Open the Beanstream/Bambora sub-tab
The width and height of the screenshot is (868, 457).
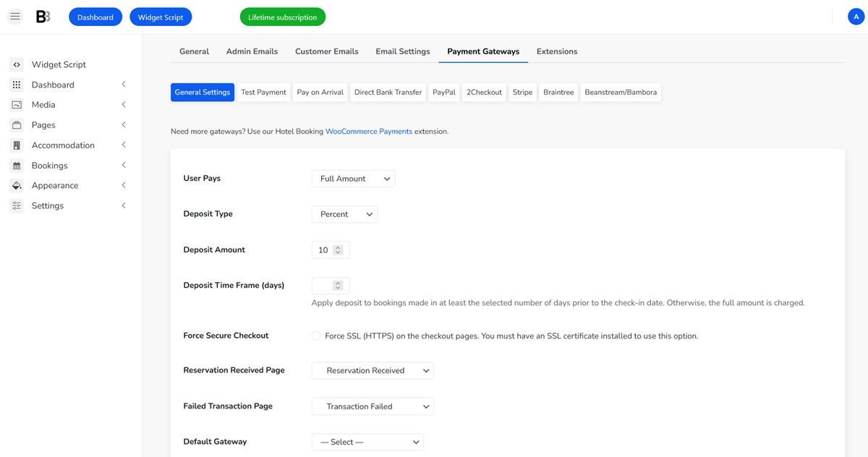click(x=621, y=93)
